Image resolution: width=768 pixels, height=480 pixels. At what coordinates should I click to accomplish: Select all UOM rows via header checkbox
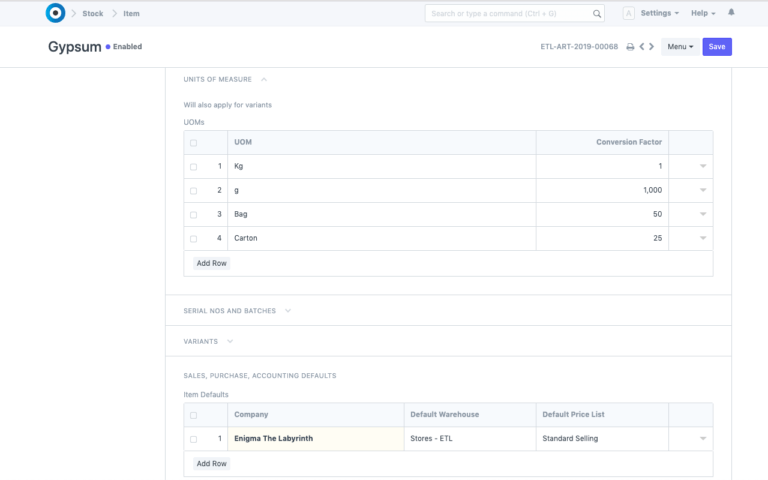click(x=193, y=143)
